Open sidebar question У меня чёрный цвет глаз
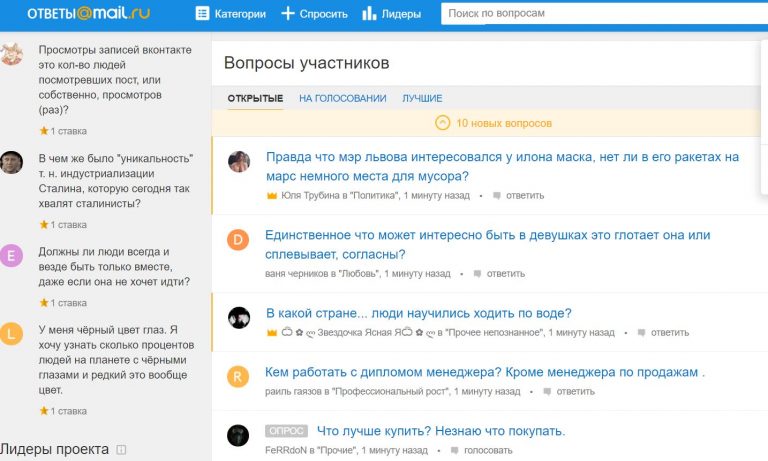Image resolution: width=768 pixels, height=461 pixels. (x=116, y=360)
